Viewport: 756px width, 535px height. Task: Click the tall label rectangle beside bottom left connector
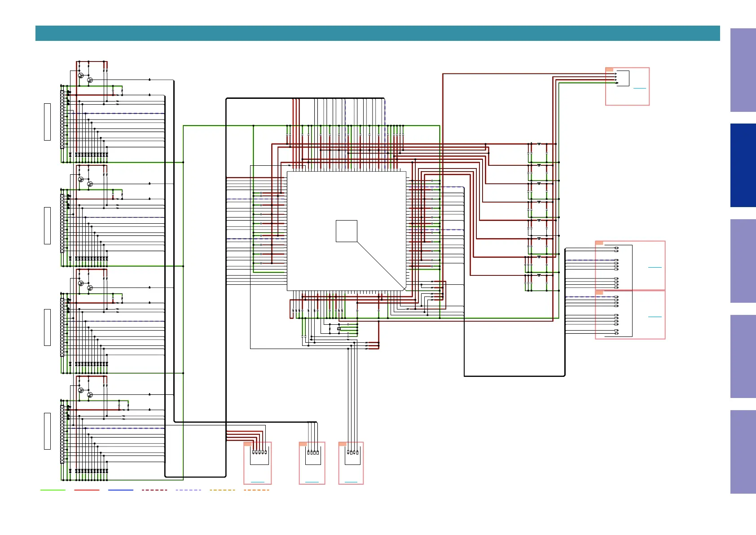tap(47, 431)
